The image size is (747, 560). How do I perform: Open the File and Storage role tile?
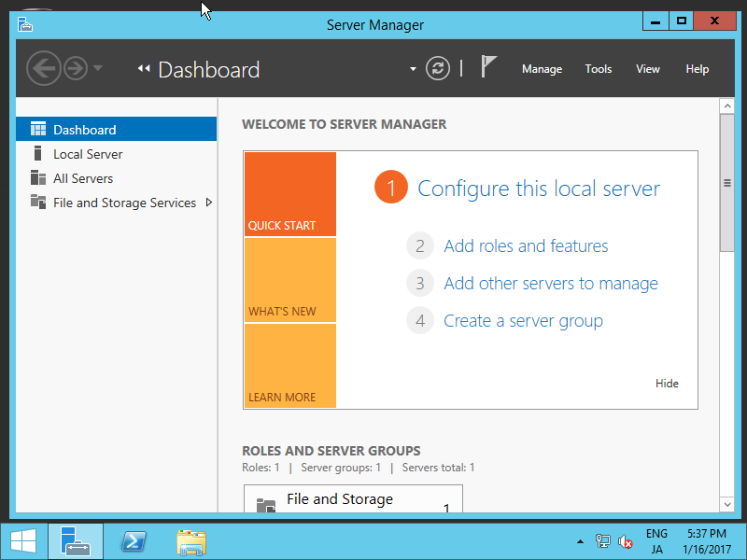(353, 499)
